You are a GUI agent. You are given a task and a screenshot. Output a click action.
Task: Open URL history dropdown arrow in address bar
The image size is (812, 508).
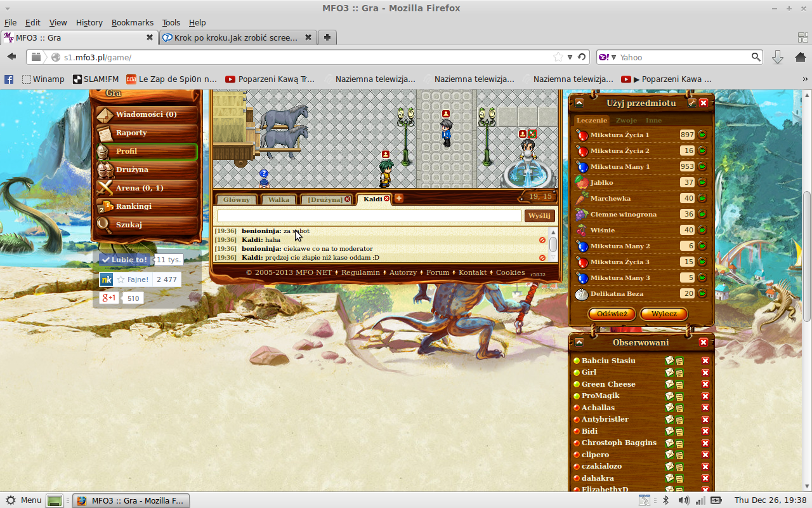tap(570, 57)
